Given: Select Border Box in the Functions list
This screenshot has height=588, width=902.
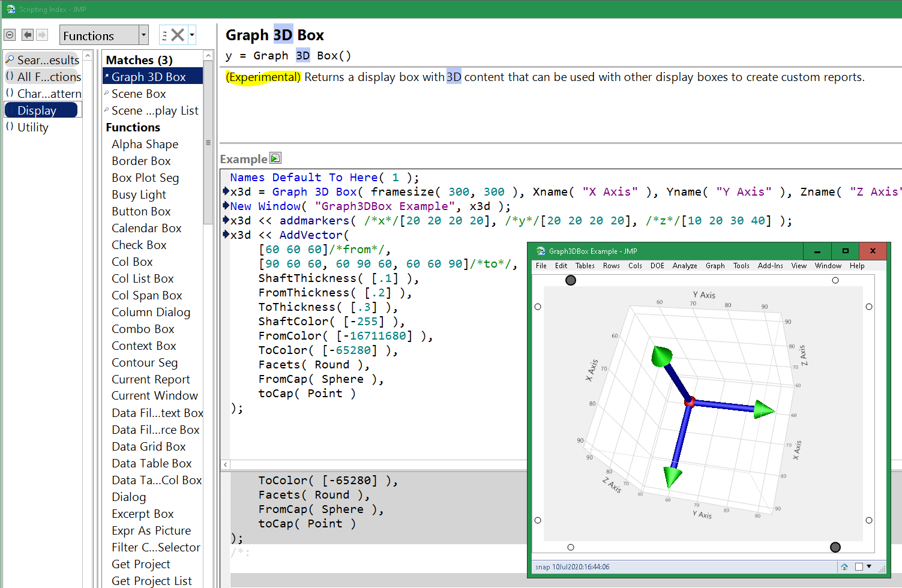Looking at the screenshot, I should point(141,161).
